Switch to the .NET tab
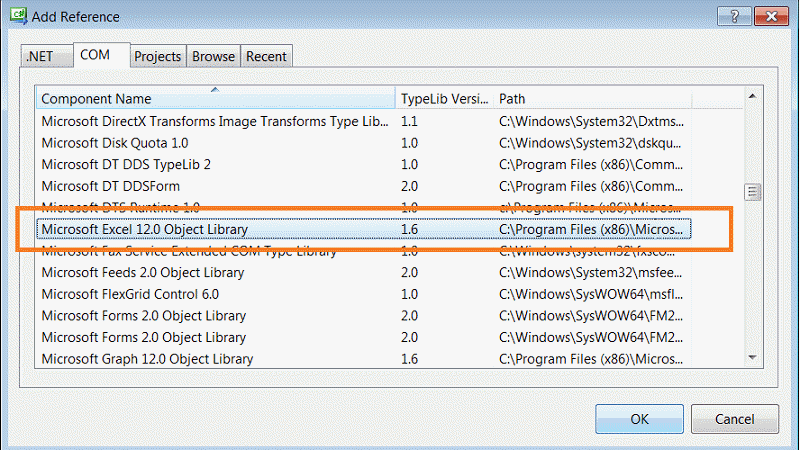800x450 pixels. click(x=46, y=56)
